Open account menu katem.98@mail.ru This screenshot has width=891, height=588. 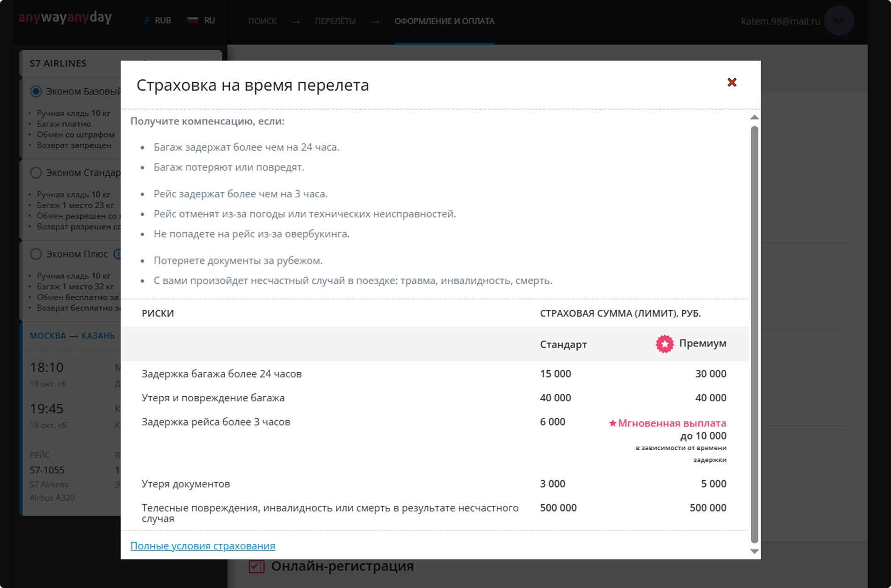780,21
